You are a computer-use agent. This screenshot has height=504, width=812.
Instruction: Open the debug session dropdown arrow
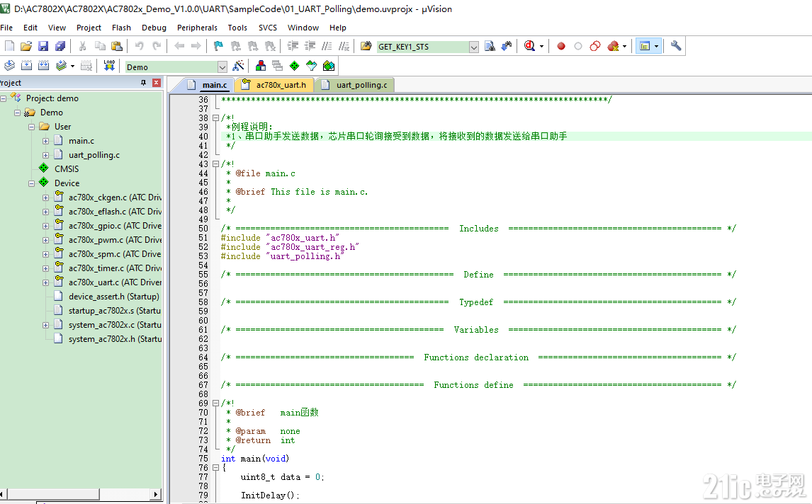coord(541,47)
